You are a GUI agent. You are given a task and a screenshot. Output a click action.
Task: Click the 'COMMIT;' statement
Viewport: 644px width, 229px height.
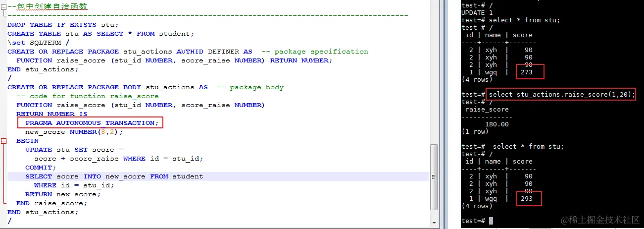tap(41, 168)
